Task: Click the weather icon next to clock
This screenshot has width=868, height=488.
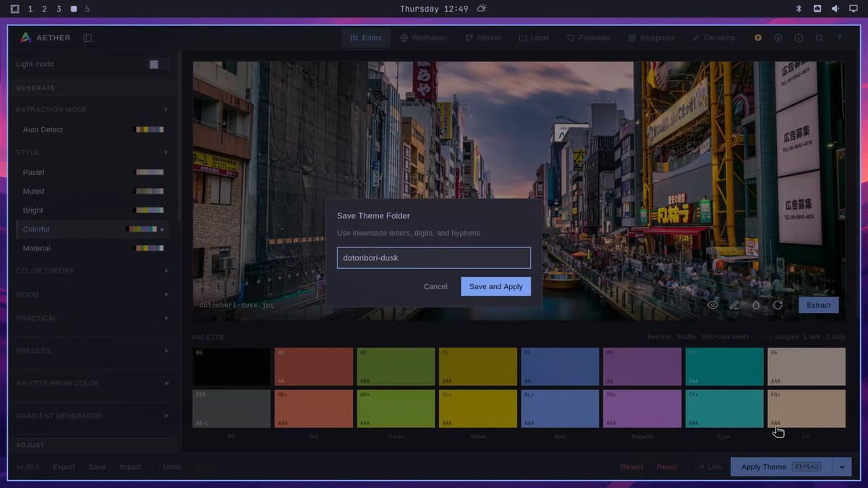Action: [482, 9]
